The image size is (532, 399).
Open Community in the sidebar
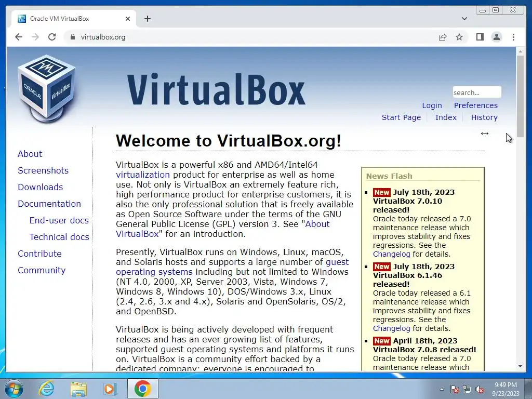(42, 270)
